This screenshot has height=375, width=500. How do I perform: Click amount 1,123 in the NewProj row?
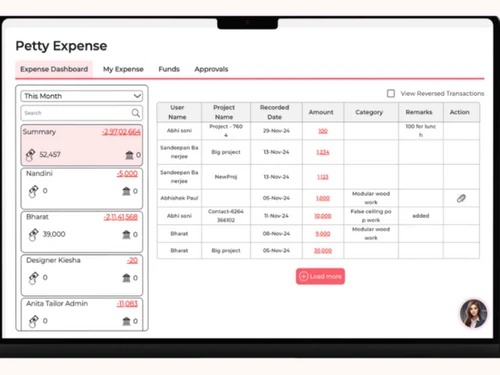pyautogui.click(x=323, y=177)
